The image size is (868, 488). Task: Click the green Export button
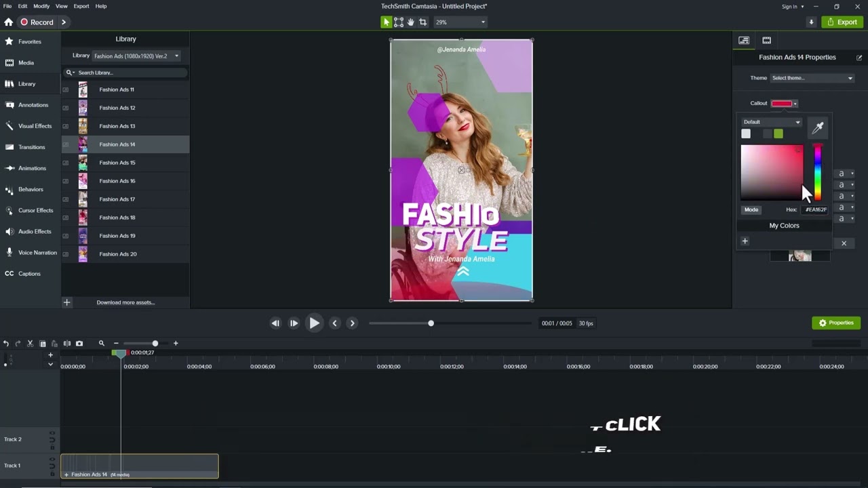point(842,22)
